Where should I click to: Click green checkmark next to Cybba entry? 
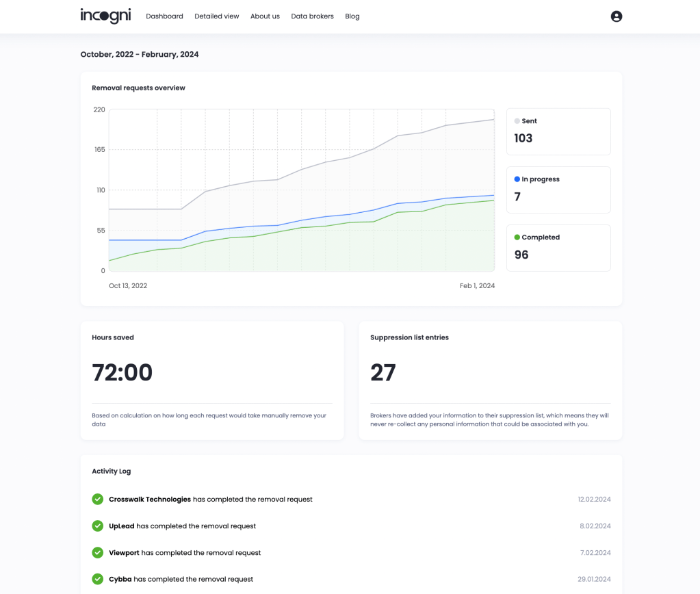[98, 579]
